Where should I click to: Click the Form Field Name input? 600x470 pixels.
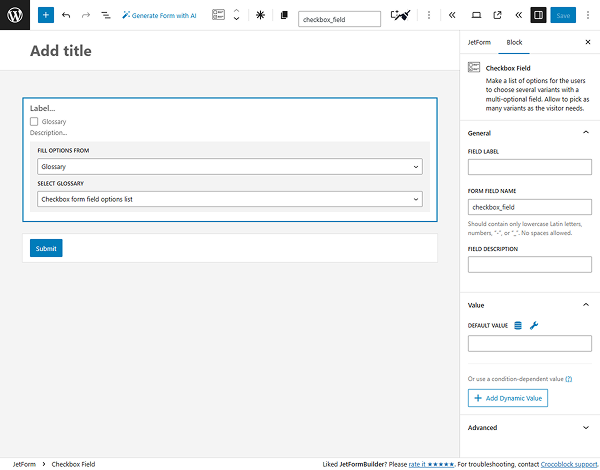coord(530,207)
